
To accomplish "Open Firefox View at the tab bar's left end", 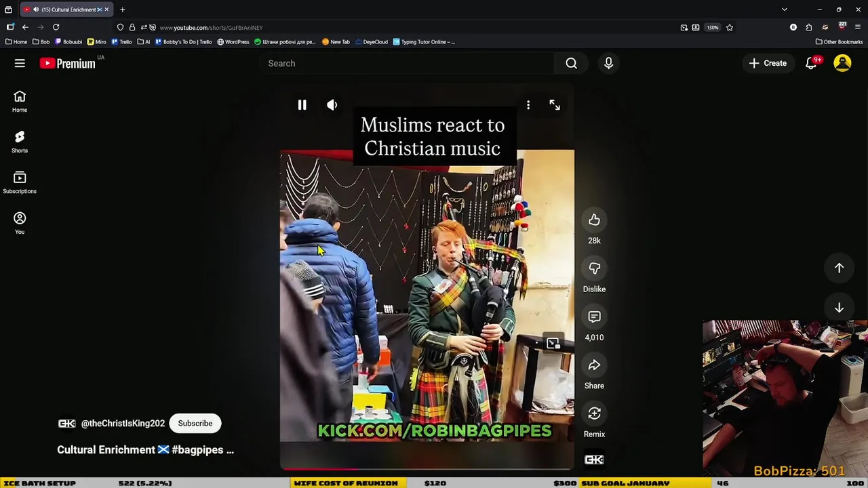I will pos(8,9).
